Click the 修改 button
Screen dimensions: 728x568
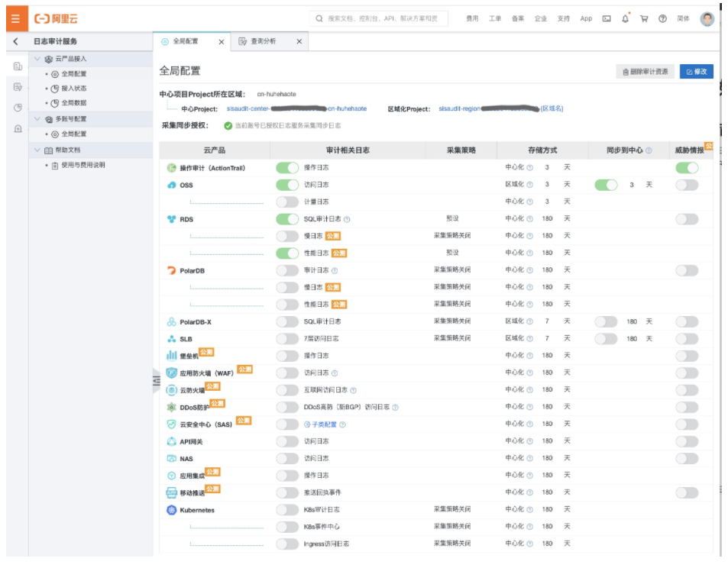[x=697, y=72]
